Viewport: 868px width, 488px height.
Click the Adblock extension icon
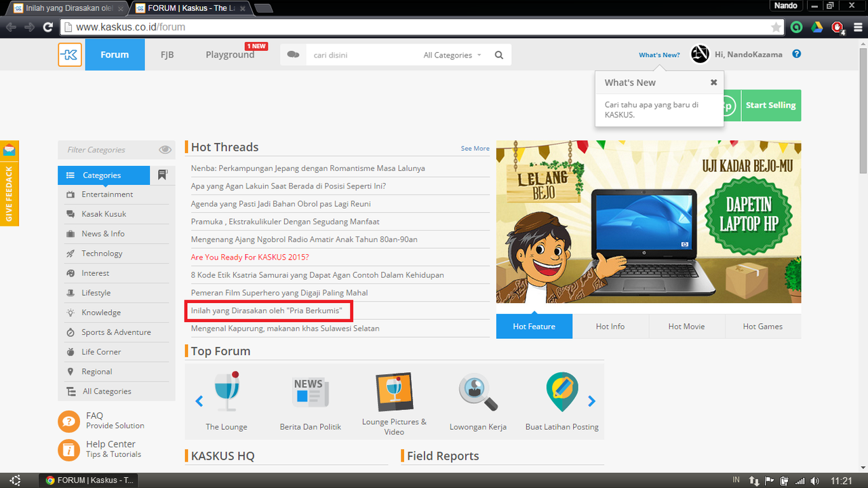point(838,27)
